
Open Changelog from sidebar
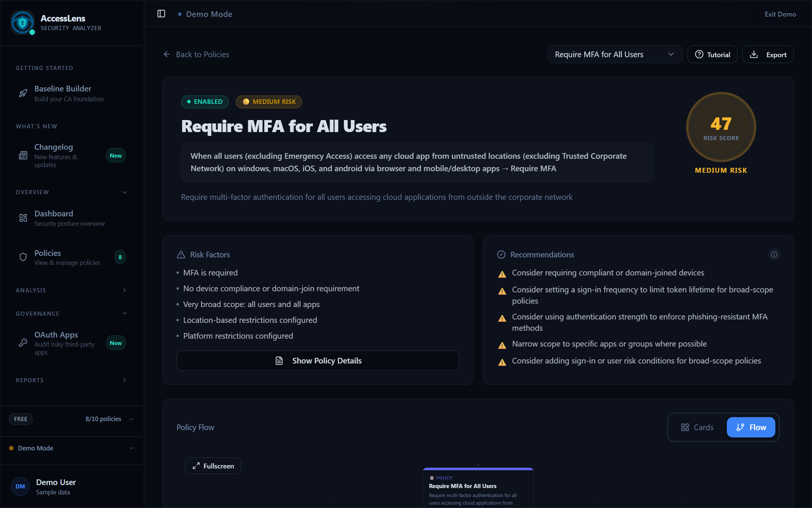click(72, 155)
